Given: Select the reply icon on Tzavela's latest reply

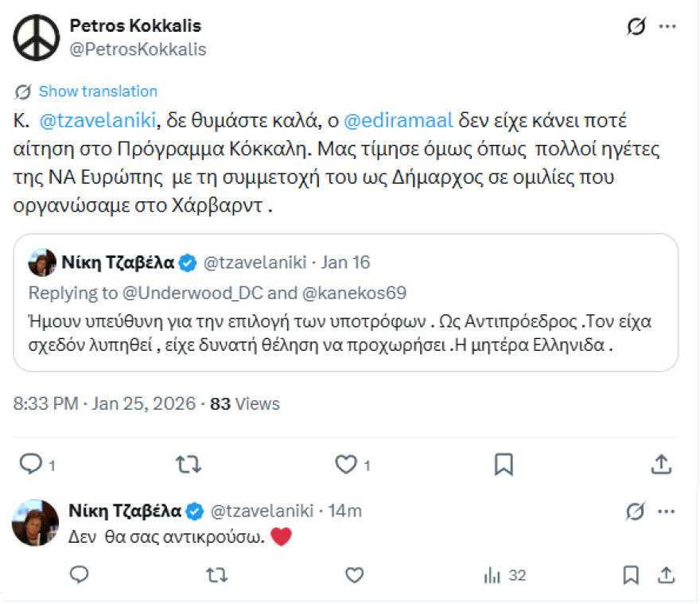Looking at the screenshot, I should click(79, 575).
